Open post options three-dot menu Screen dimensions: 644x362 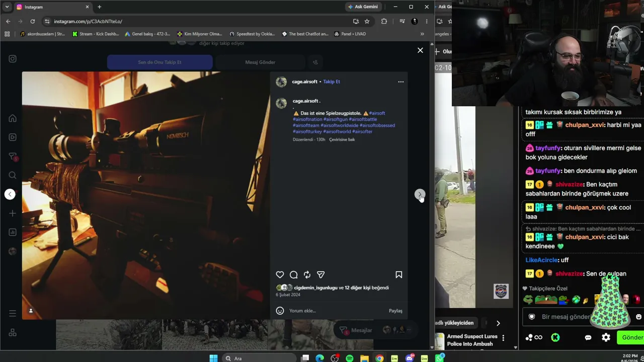click(401, 81)
